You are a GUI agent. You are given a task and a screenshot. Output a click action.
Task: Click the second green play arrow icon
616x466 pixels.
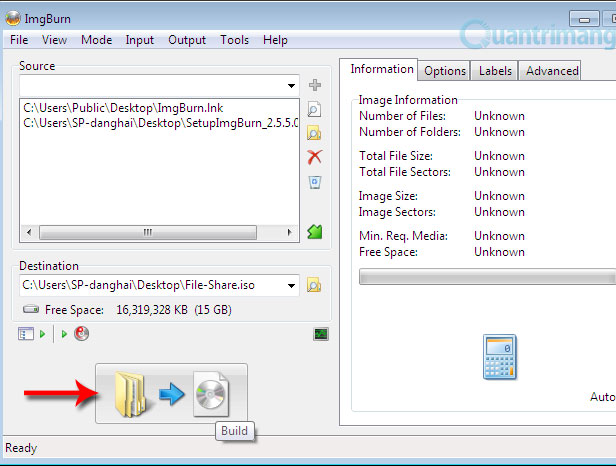pos(64,334)
